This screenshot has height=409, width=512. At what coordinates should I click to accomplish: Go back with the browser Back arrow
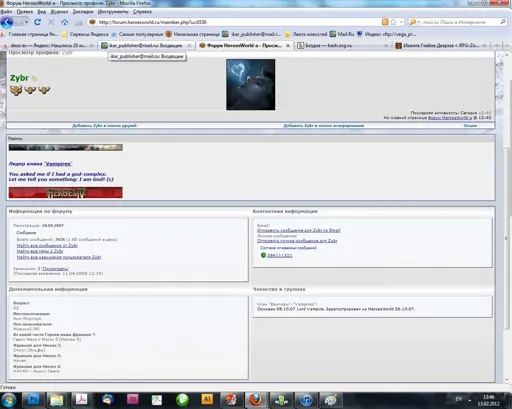(x=7, y=22)
